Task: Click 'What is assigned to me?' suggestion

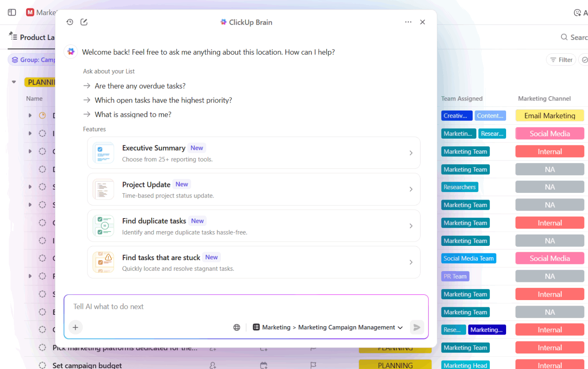Action: 133,115
